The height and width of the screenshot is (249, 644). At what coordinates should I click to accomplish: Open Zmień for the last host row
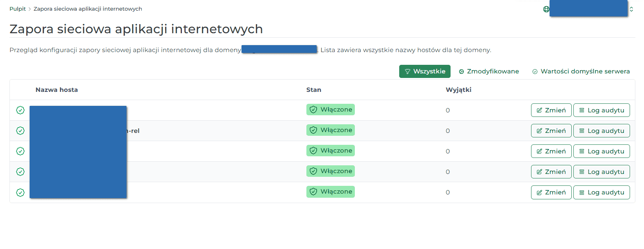551,192
